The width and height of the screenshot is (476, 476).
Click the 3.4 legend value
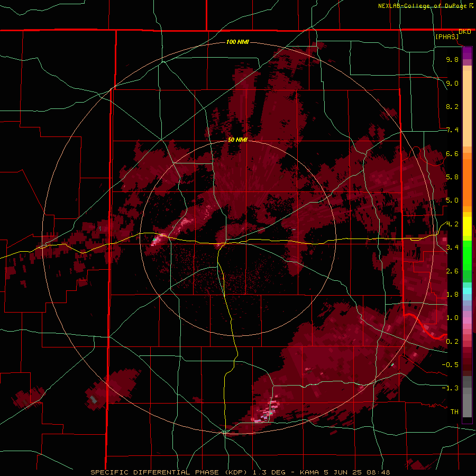(x=452, y=248)
